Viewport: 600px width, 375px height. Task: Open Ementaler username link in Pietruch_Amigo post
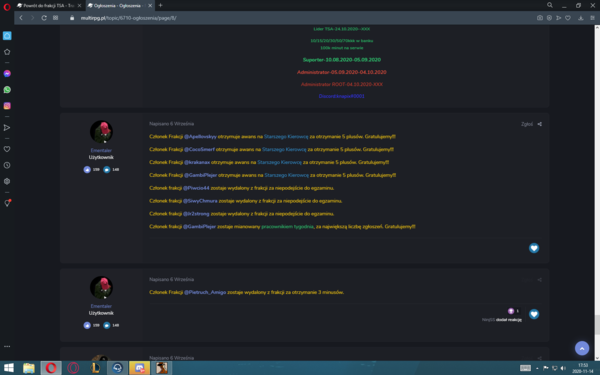(101, 306)
